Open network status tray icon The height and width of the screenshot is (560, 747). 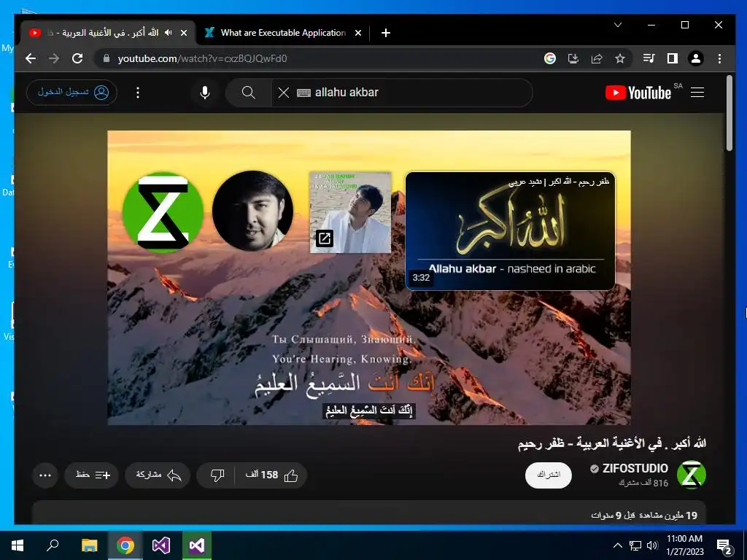(635, 545)
